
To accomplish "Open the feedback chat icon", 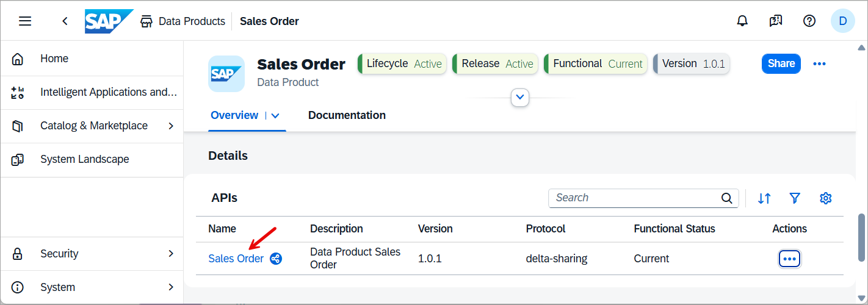I will [x=776, y=21].
